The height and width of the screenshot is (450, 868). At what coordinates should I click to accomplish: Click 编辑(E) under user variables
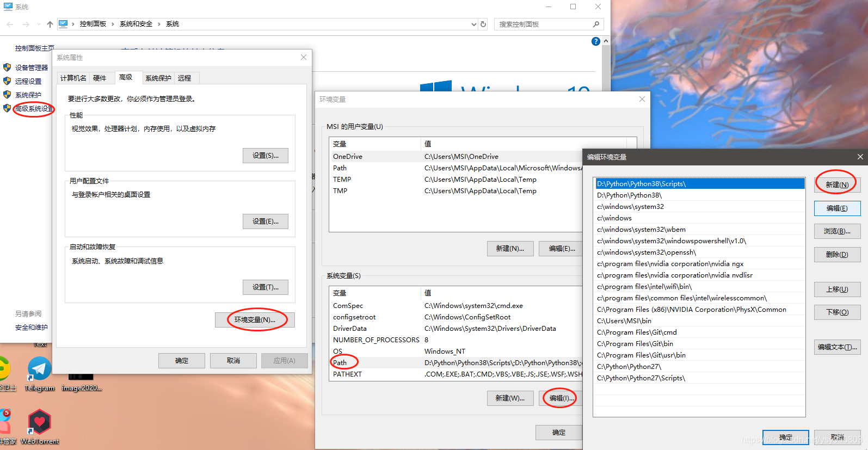pyautogui.click(x=562, y=249)
